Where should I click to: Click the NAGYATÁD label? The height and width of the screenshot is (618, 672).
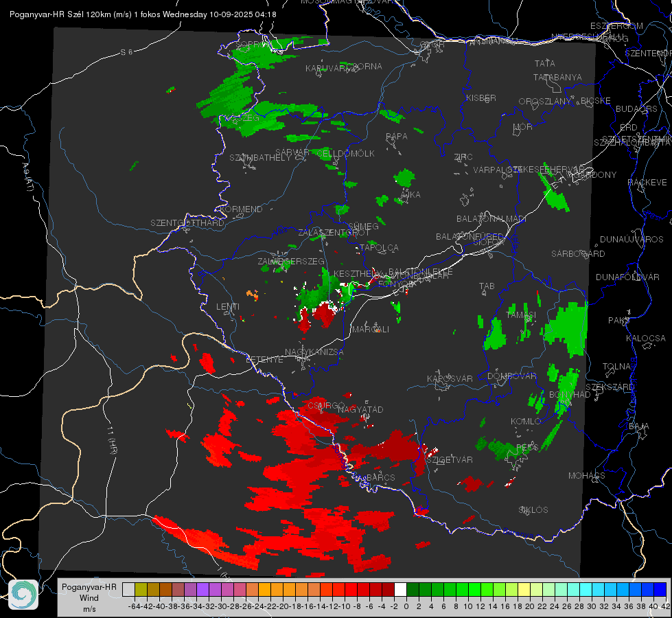point(360,409)
